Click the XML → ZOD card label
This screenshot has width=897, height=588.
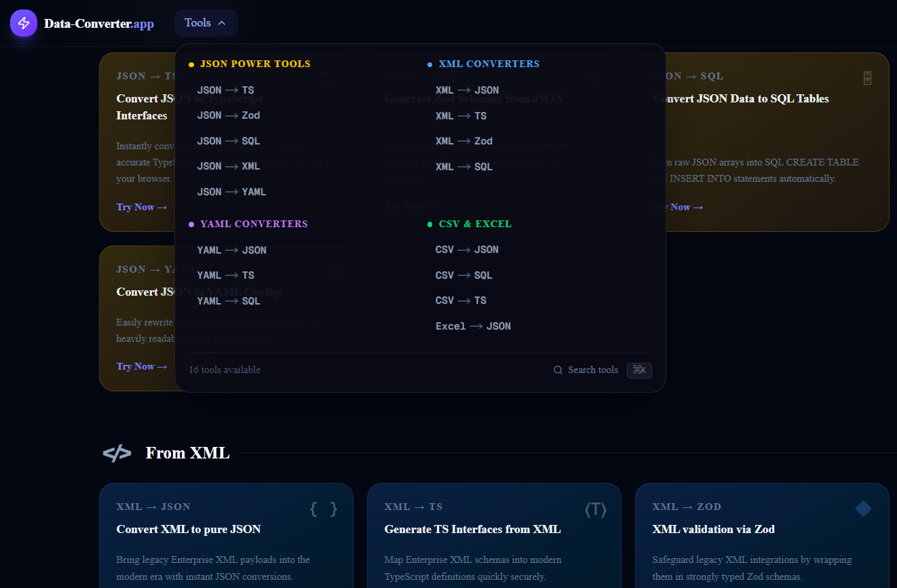point(687,507)
